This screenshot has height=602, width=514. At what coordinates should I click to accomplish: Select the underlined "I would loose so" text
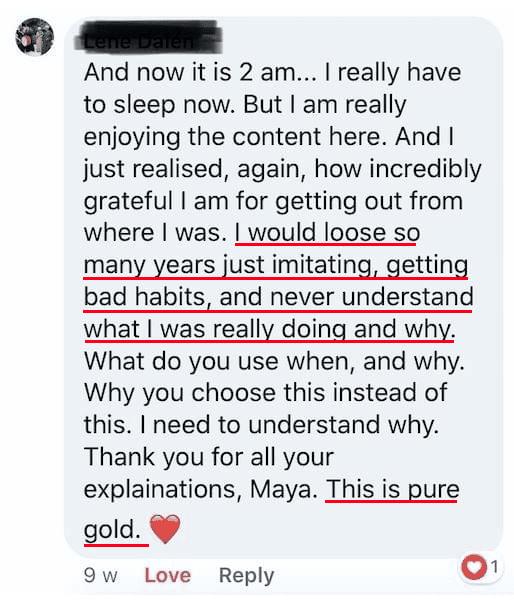[x=327, y=233]
